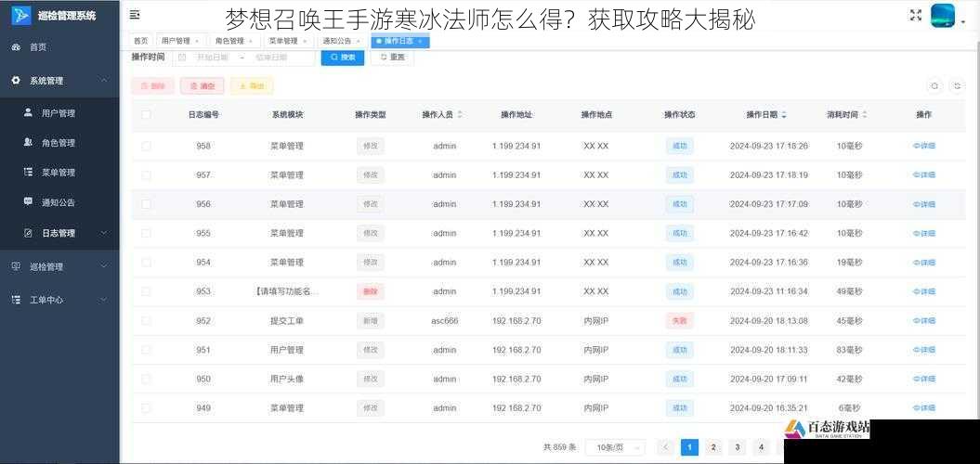Open 详细 details for log 950
This screenshot has height=464, width=980.
924,379
